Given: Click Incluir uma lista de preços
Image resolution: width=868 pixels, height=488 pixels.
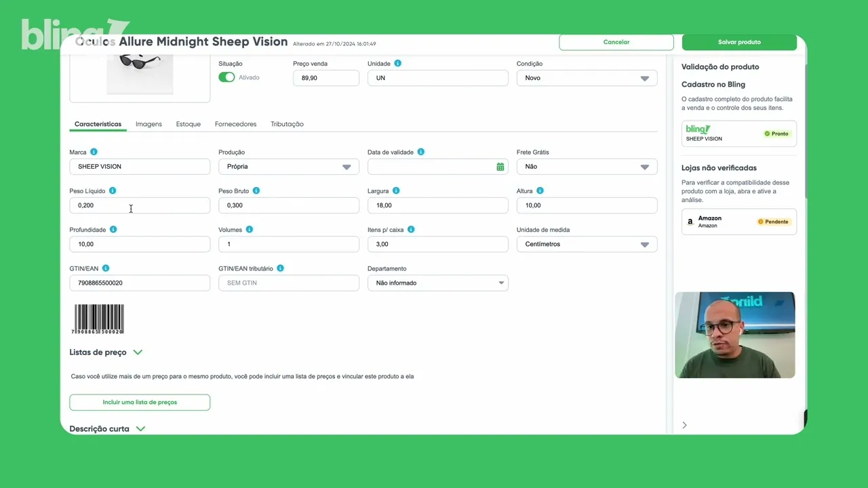Looking at the screenshot, I should 140,402.
